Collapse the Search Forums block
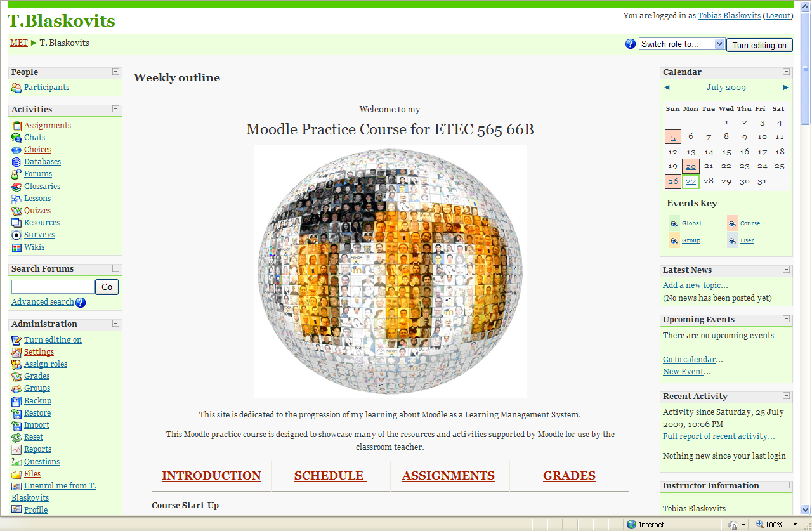 [x=115, y=268]
